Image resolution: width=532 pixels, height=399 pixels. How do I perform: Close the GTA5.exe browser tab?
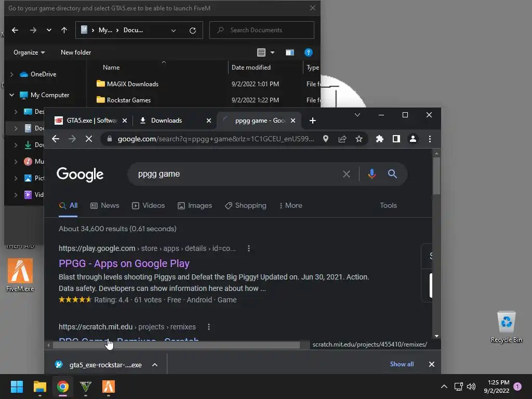(125, 121)
